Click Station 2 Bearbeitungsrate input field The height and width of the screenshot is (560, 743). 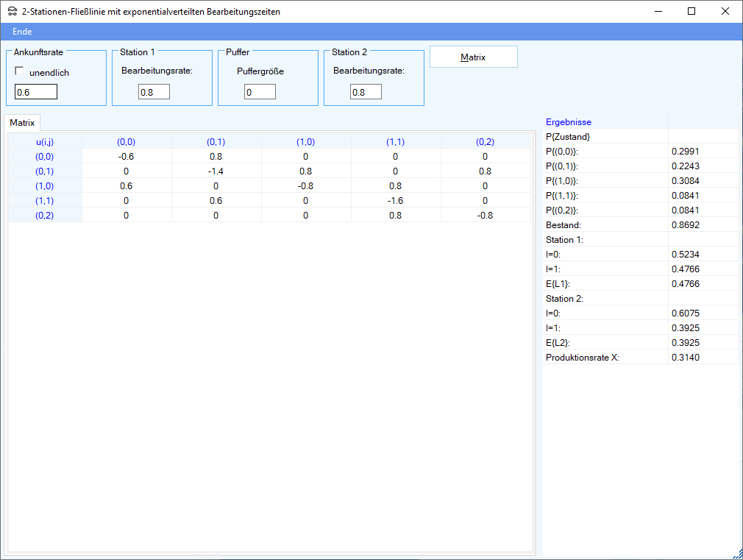point(366,92)
